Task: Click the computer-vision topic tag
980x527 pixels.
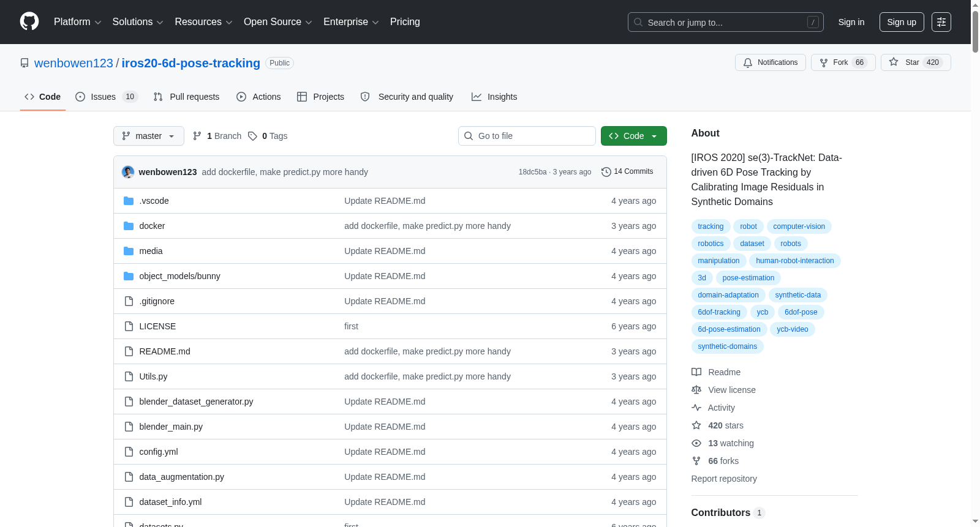Action: [799, 226]
